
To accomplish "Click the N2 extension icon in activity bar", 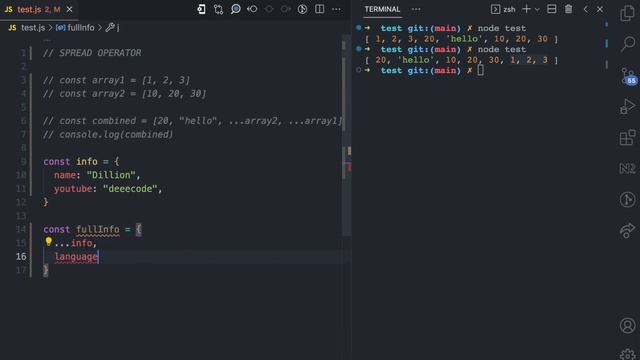I will (x=627, y=168).
